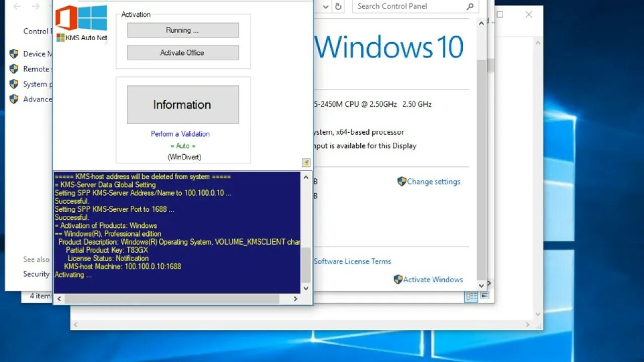The height and width of the screenshot is (362, 644).
Task: Click the Perform a Validation link
Action: (x=180, y=134)
